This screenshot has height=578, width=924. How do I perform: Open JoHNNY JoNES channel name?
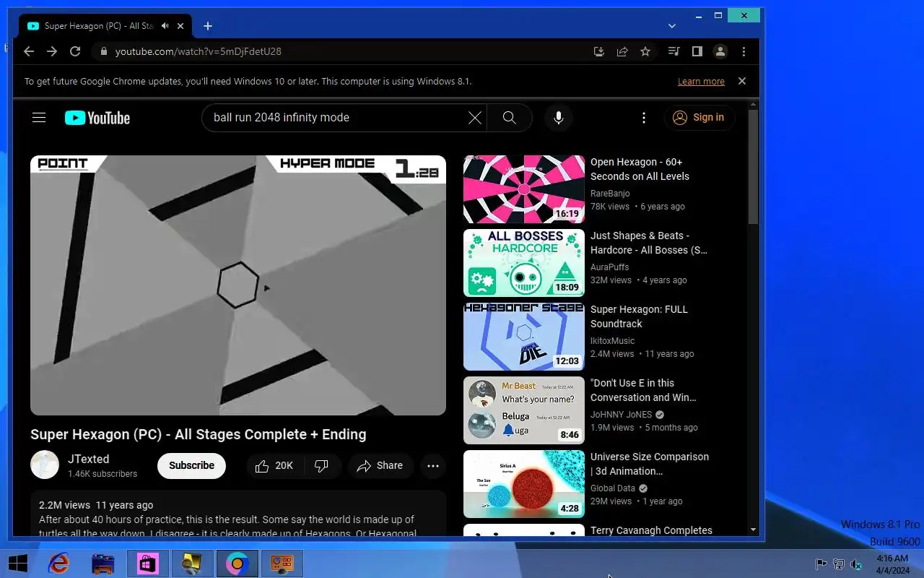[x=621, y=415]
